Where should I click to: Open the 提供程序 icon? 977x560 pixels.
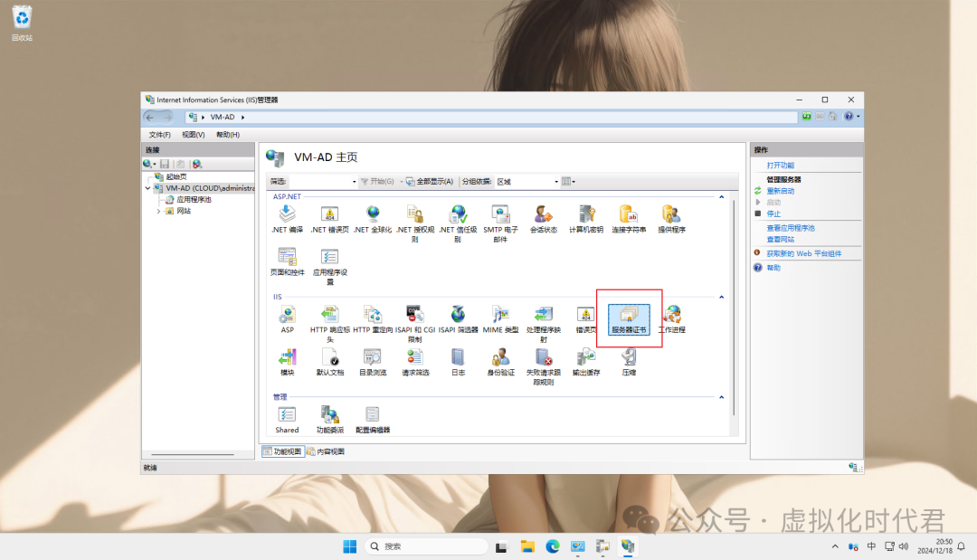[671, 219]
